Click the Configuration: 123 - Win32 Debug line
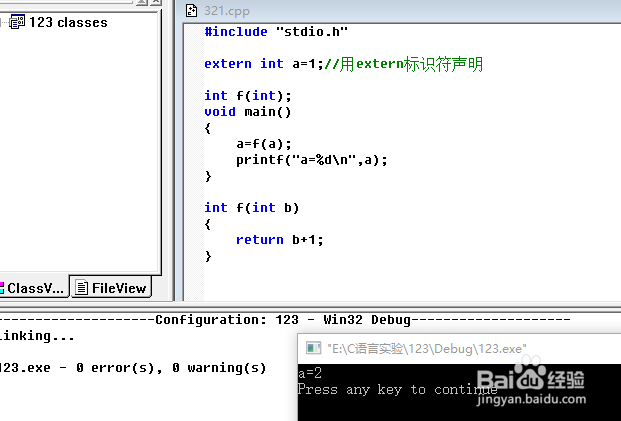The width and height of the screenshot is (621, 421). 285,320
